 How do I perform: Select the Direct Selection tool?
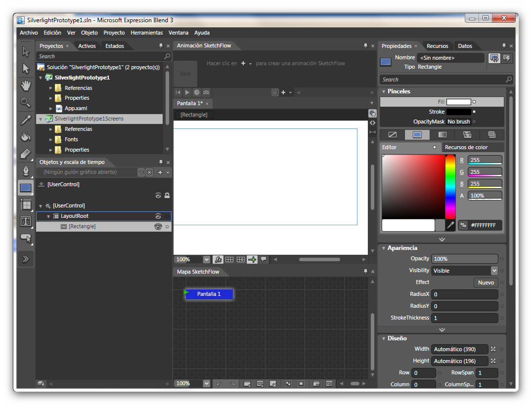click(26, 69)
